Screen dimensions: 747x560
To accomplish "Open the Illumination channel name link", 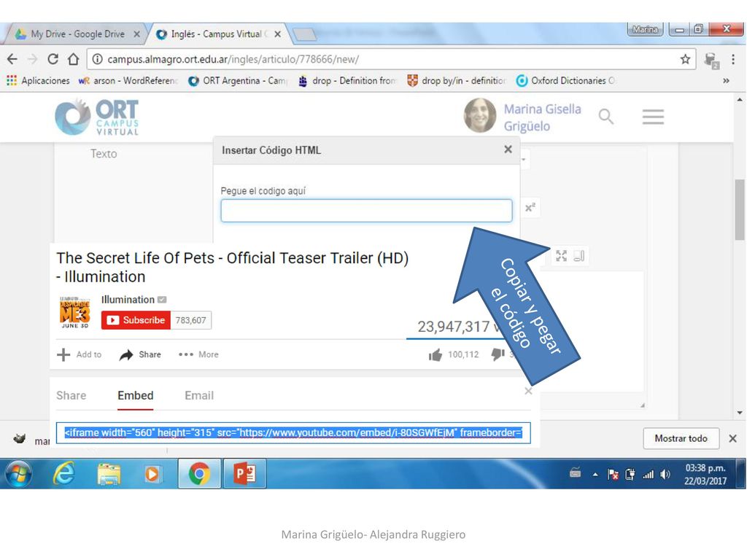I will pyautogui.click(x=128, y=300).
